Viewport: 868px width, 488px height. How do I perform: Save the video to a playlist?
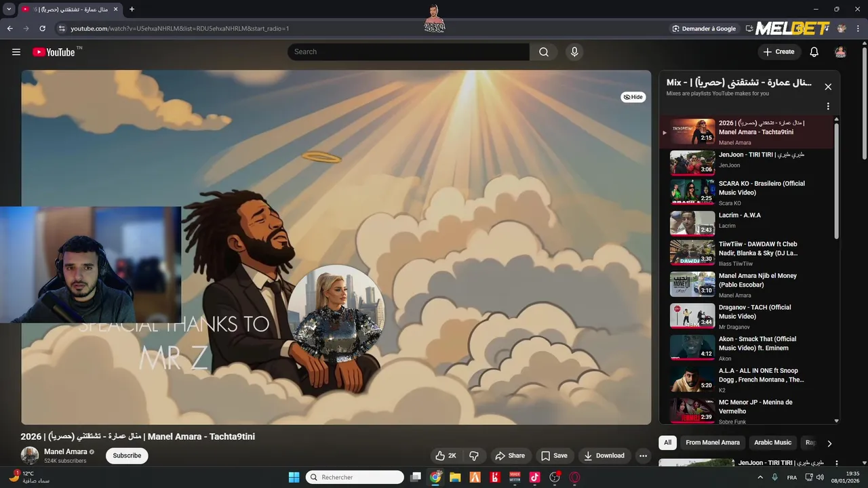(x=554, y=456)
